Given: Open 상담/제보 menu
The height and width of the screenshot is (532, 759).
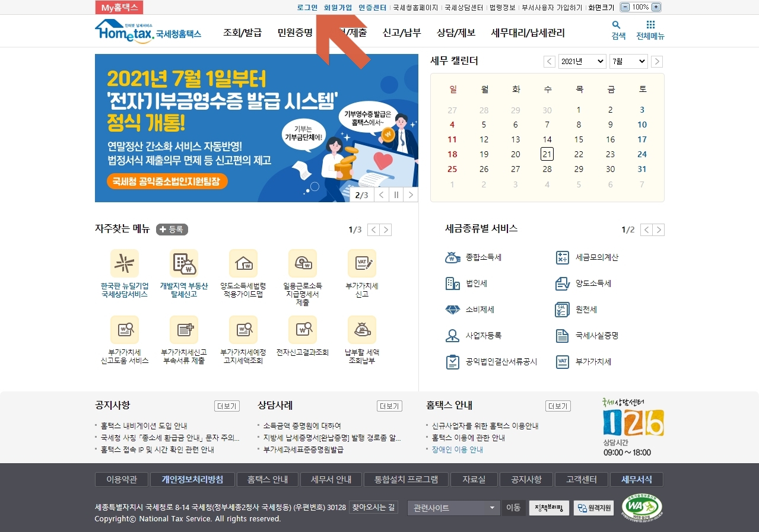Looking at the screenshot, I should 456,33.
